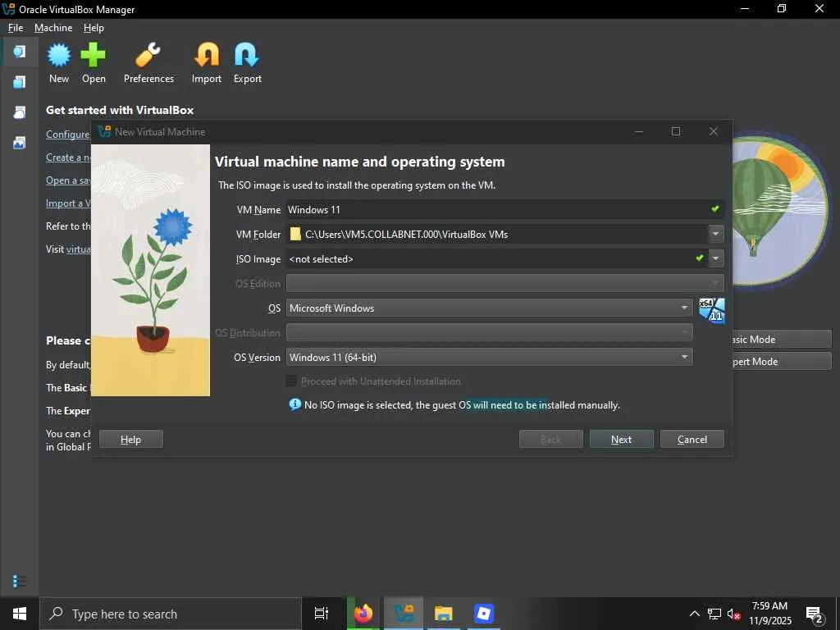Click the ISO Image not selected field

pos(498,258)
